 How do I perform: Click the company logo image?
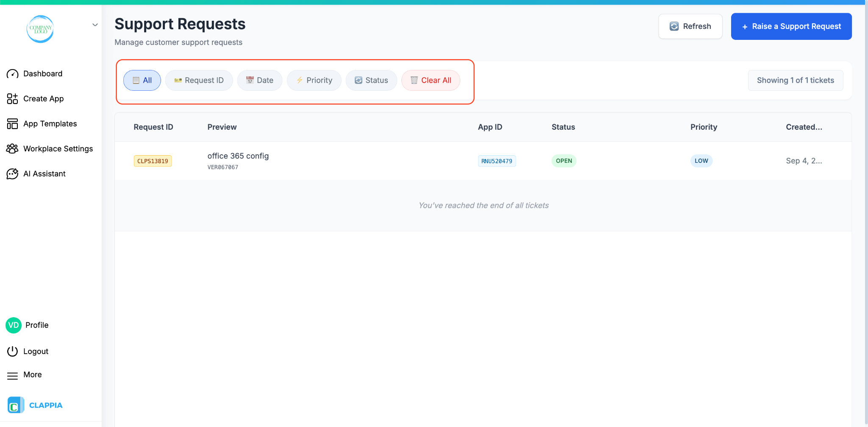point(40,29)
